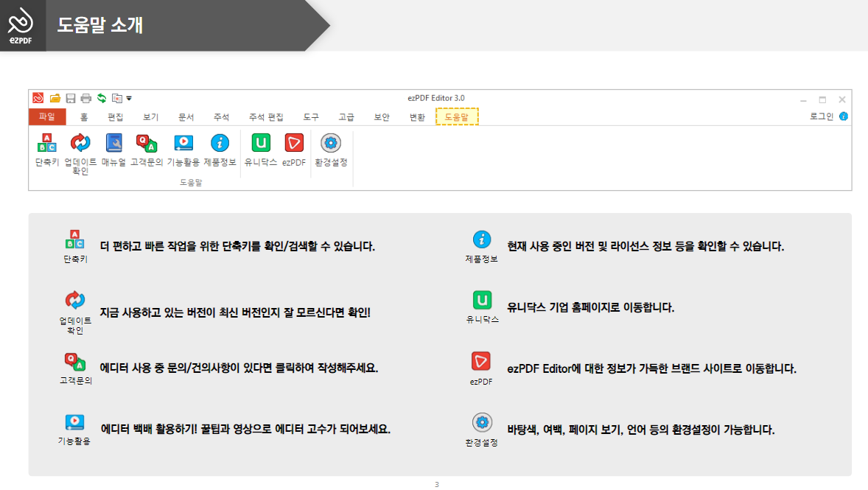The width and height of the screenshot is (868, 490).
Task: Open 업데이트 확인 to check for updates
Action: click(80, 142)
